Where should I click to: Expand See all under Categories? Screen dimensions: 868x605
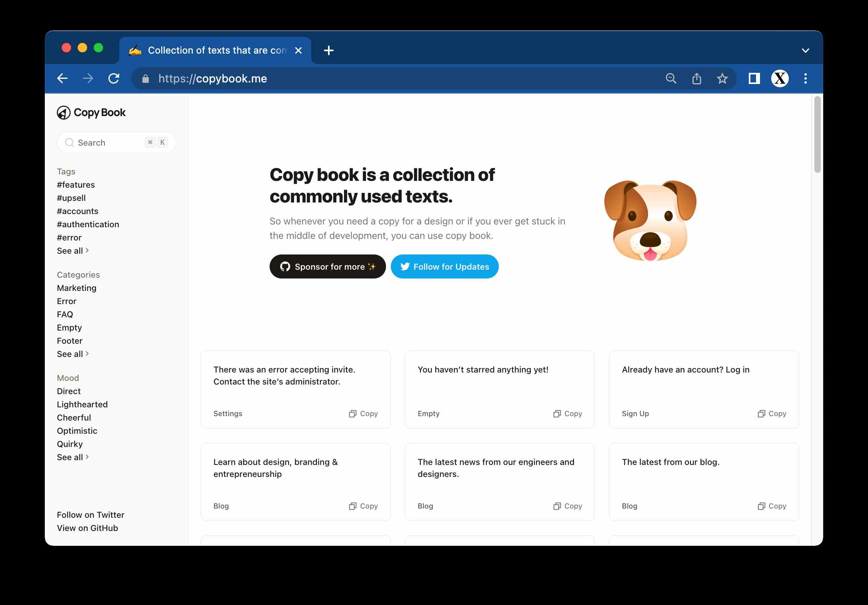[73, 354]
